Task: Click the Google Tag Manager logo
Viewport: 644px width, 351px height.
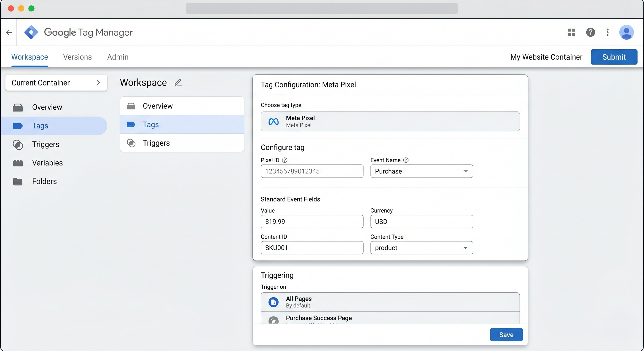Action: 31,32
